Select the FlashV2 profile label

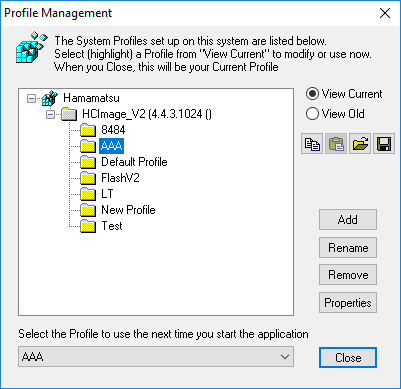click(x=120, y=178)
